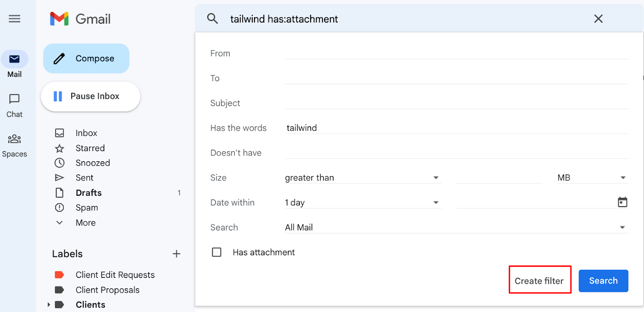
Task: Open the MB size unit dropdown
Action: click(x=592, y=178)
